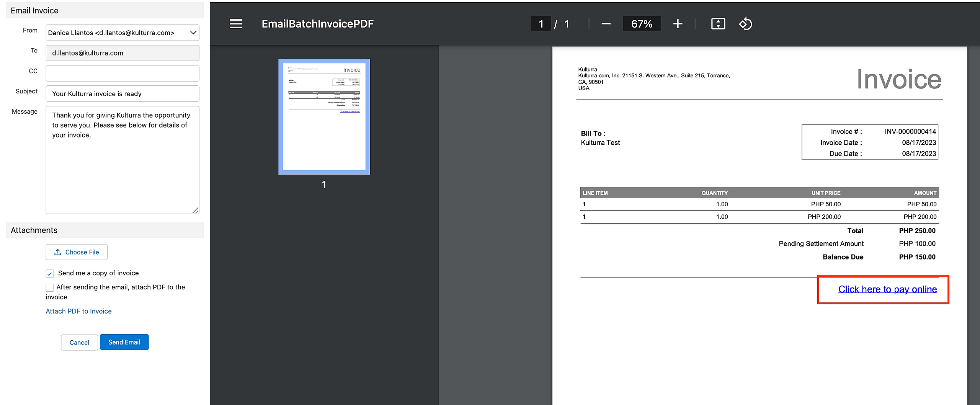
Task: Edit the Subject field text
Action: (x=122, y=94)
